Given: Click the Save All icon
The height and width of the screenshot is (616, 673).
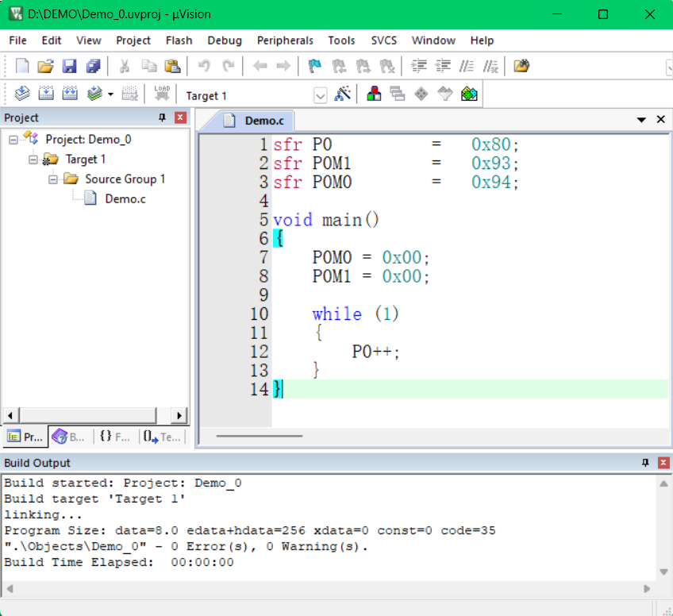Looking at the screenshot, I should tap(93, 66).
